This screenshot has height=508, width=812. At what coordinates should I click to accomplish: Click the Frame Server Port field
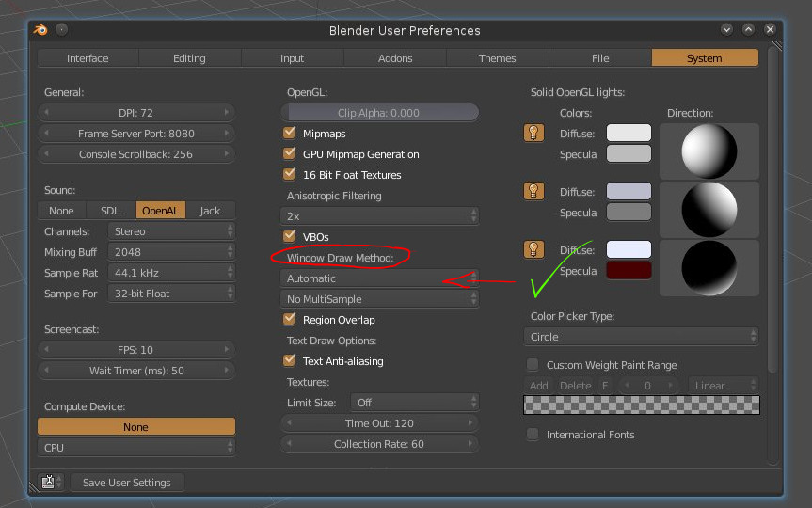(x=136, y=134)
